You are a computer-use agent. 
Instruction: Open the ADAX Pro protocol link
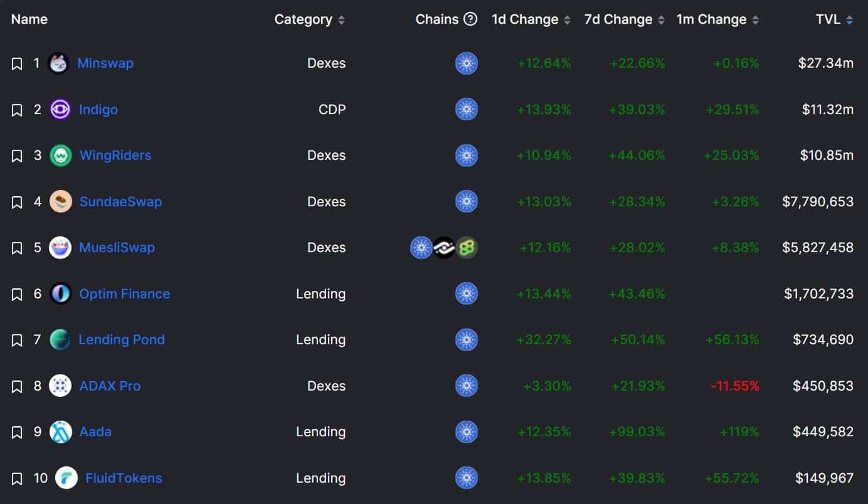110,386
